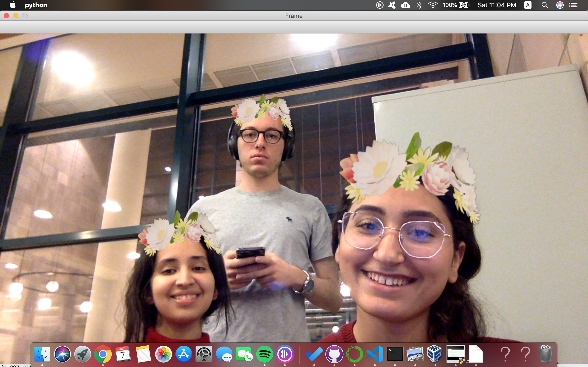Screen dimensions: 588x367
Task: Open the Trash in the dock
Action: point(546,354)
